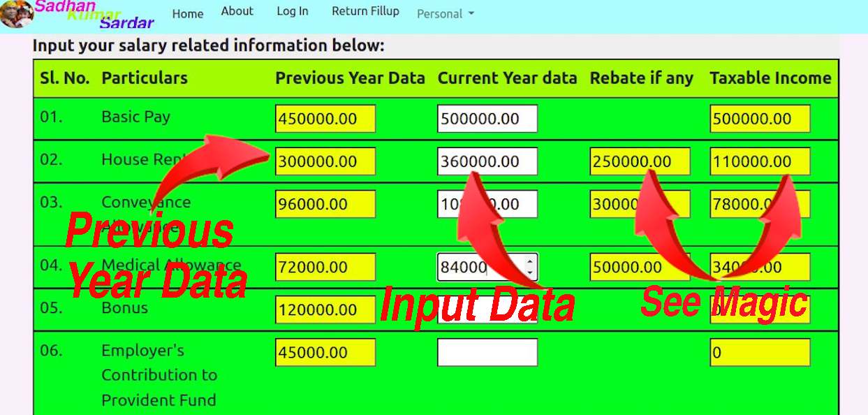The image size is (868, 415).
Task: Go to the About page
Action: tap(237, 11)
